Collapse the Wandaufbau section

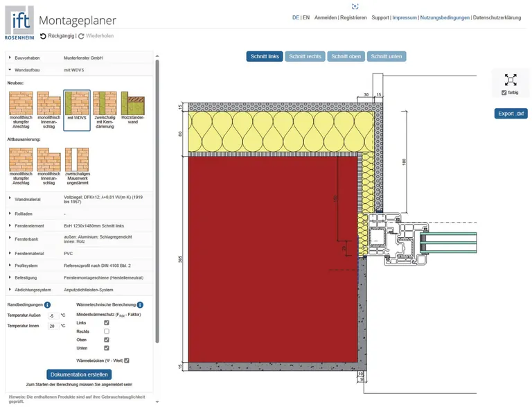click(x=10, y=70)
